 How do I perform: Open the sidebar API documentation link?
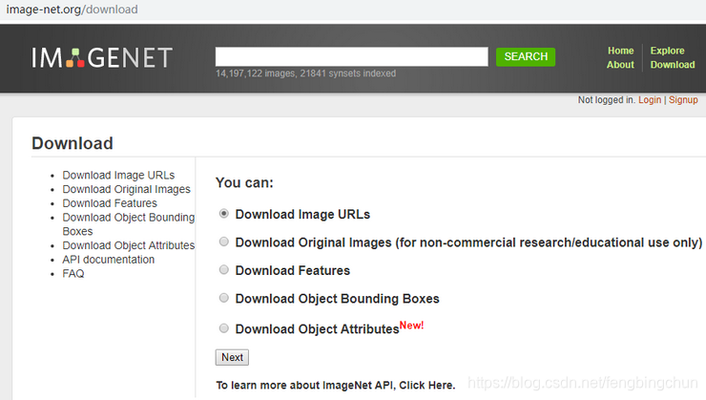tap(108, 259)
